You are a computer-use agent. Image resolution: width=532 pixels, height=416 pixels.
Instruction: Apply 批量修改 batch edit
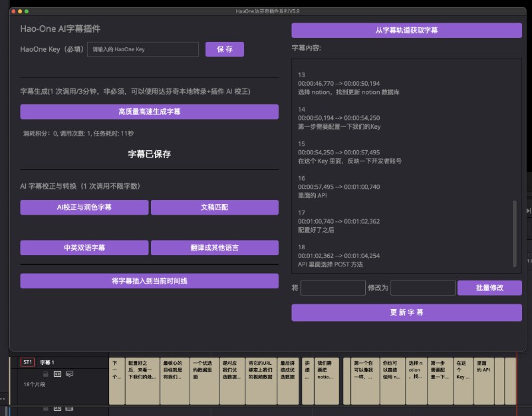491,288
